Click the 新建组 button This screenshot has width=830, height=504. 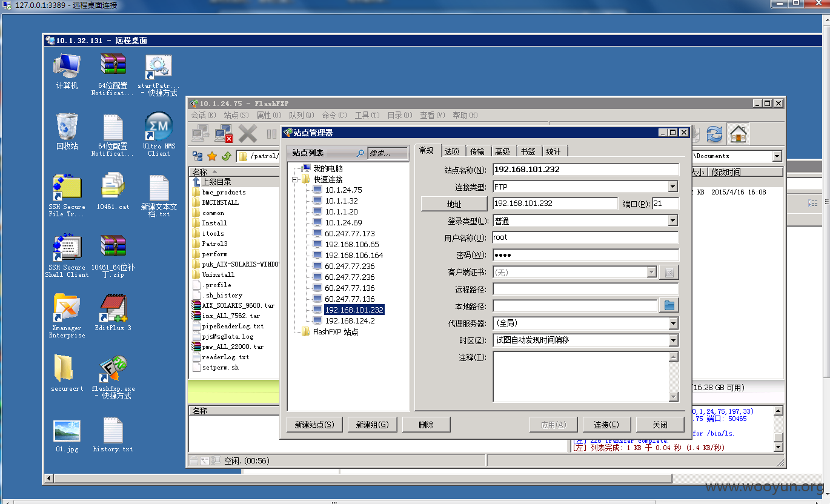[x=372, y=425]
